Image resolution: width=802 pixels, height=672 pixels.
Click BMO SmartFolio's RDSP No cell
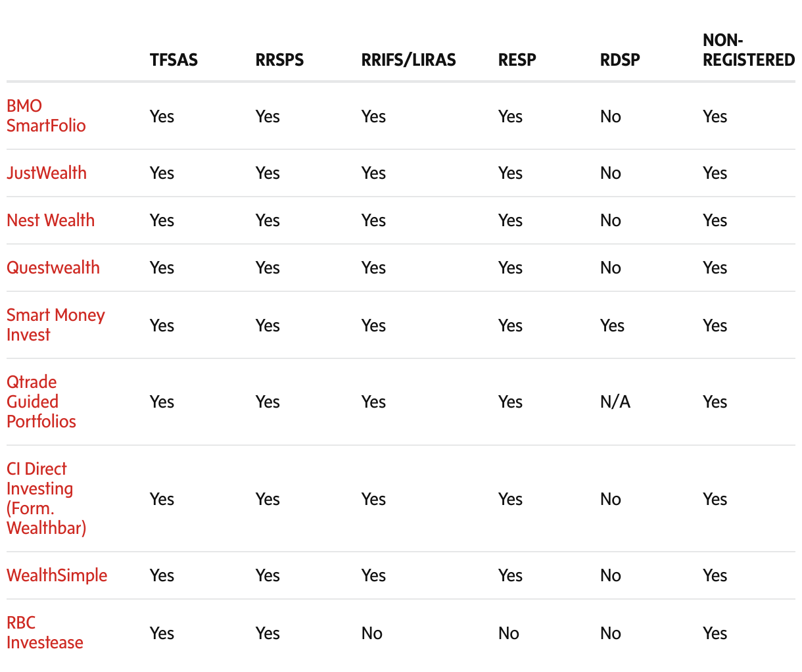(x=610, y=116)
